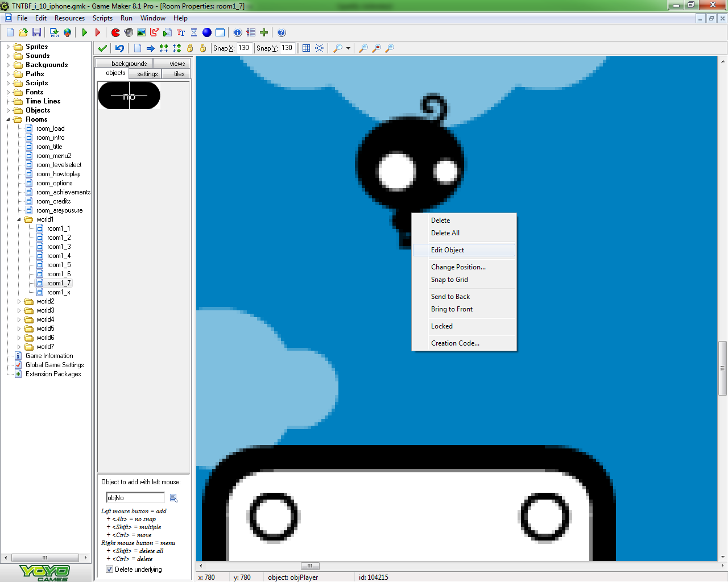Screen dimensions: 728x582
Task: Choose Edit Object in context menu
Action: pos(464,250)
